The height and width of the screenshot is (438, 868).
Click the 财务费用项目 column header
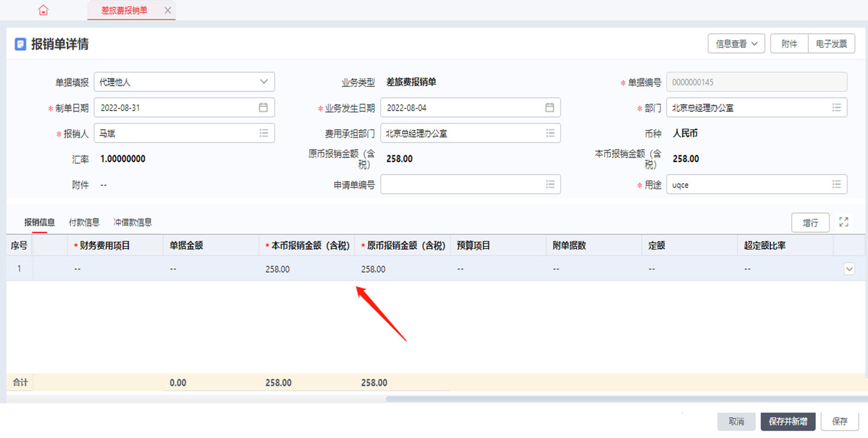click(115, 246)
